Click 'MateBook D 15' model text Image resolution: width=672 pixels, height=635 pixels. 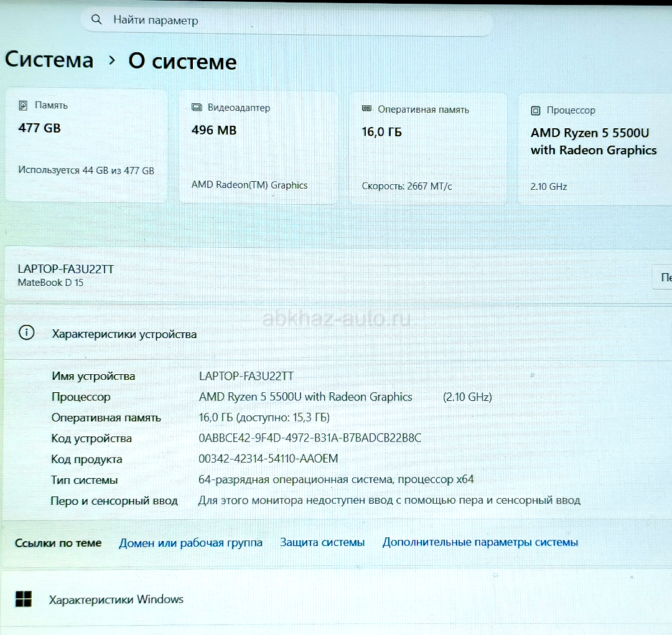(x=50, y=283)
